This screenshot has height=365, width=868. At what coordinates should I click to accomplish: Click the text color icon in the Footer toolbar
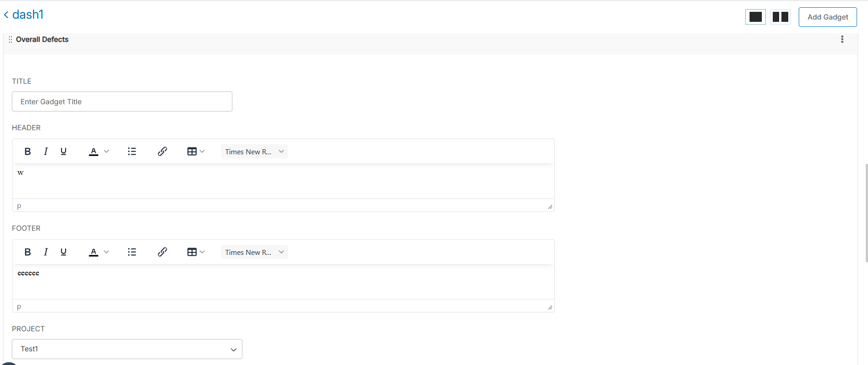pos(93,252)
